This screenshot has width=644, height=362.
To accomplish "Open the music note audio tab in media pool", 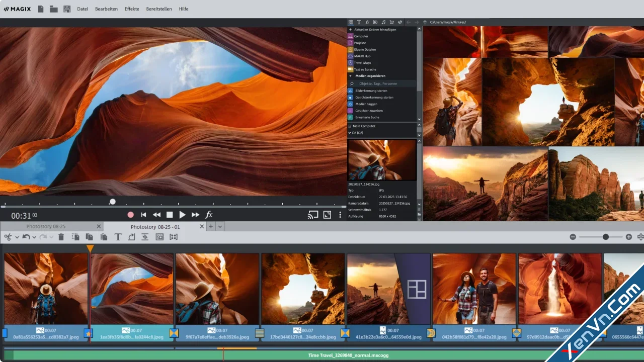I will (x=383, y=22).
